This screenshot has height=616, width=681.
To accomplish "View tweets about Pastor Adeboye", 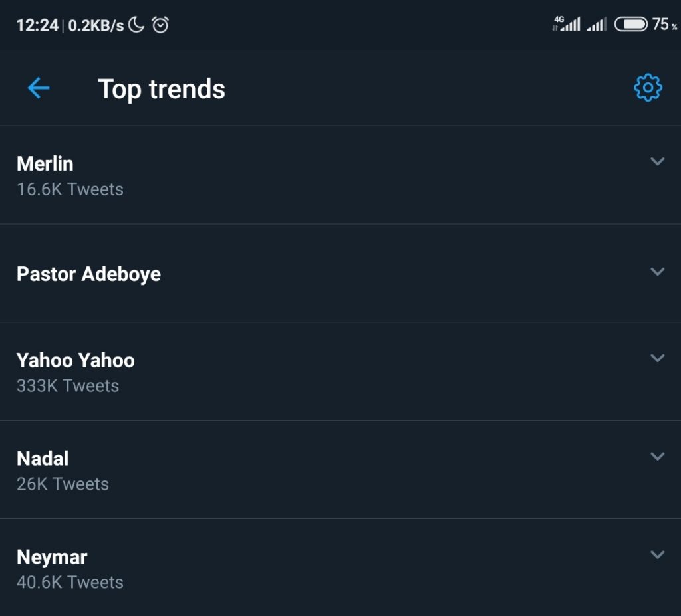I will coord(88,274).
